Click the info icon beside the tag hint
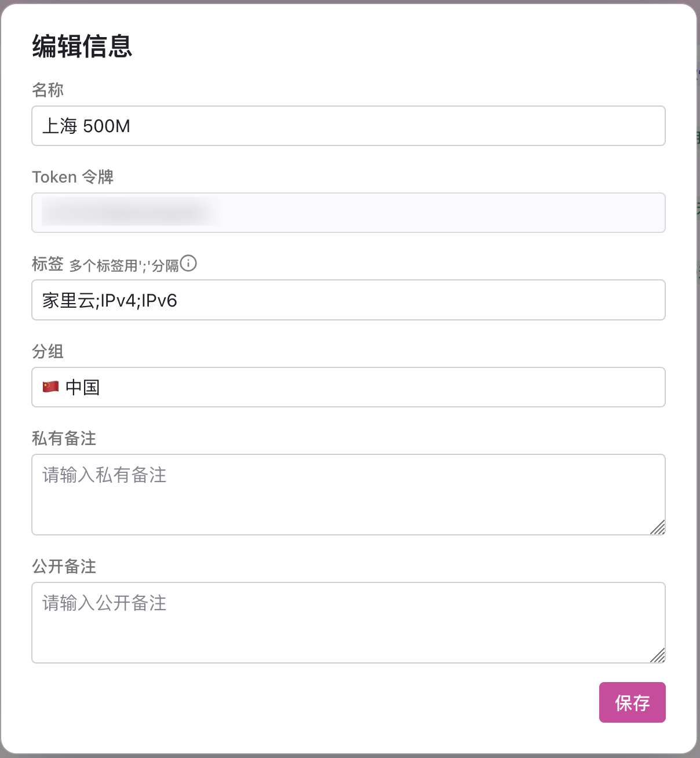 [188, 264]
